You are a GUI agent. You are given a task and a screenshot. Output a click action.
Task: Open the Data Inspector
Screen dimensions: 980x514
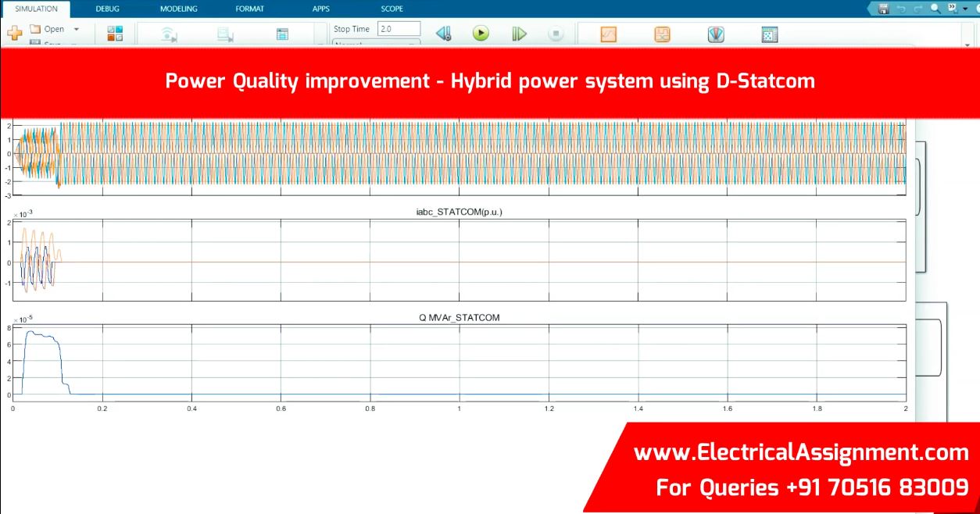pyautogui.click(x=609, y=34)
